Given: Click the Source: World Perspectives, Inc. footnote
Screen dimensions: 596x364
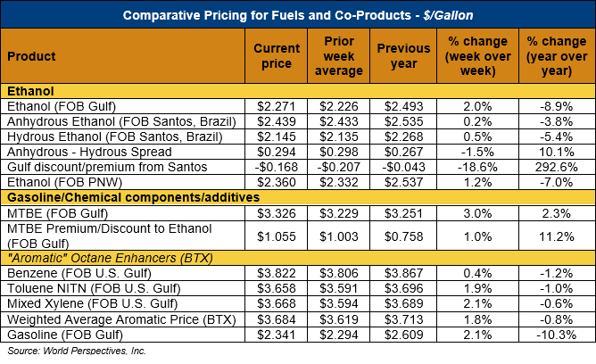Looking at the screenshot, I should (x=77, y=352).
